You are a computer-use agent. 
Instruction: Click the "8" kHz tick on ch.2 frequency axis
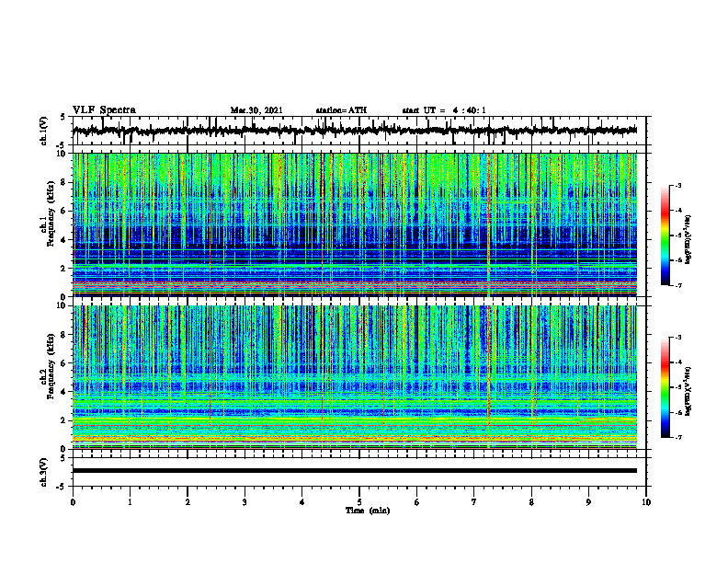coord(64,335)
